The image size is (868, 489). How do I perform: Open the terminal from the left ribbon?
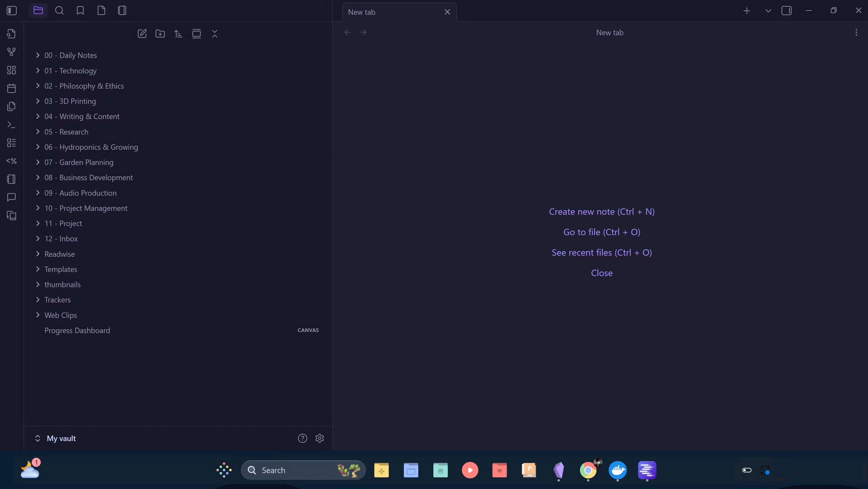[11, 125]
